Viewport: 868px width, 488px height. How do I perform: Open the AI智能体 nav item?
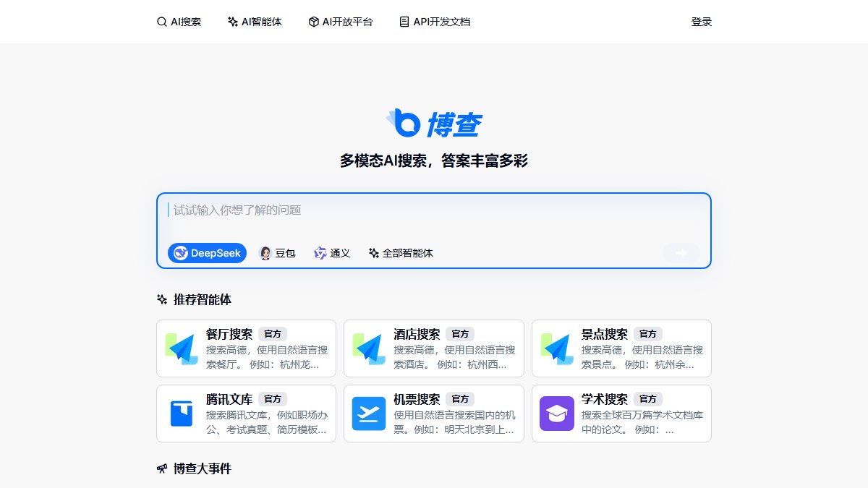255,22
